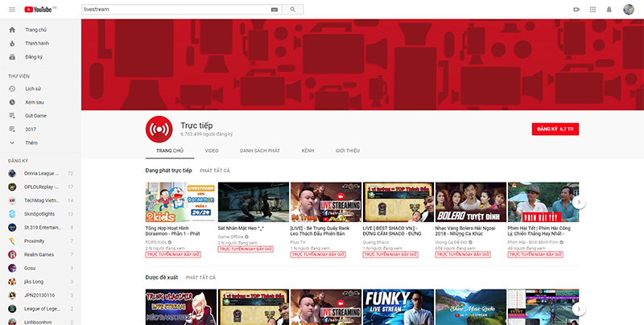
Task: Open the notifications bell
Action: pyautogui.click(x=610, y=9)
